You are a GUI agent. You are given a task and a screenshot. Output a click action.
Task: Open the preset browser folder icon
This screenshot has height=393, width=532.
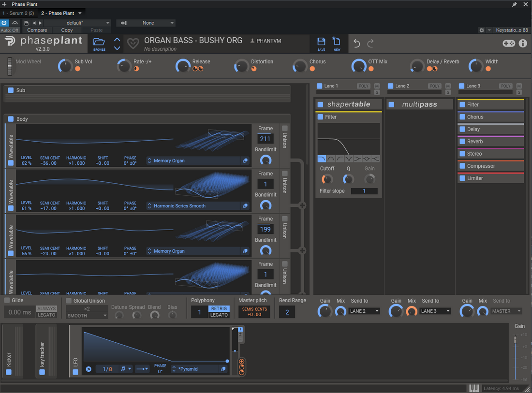(99, 42)
